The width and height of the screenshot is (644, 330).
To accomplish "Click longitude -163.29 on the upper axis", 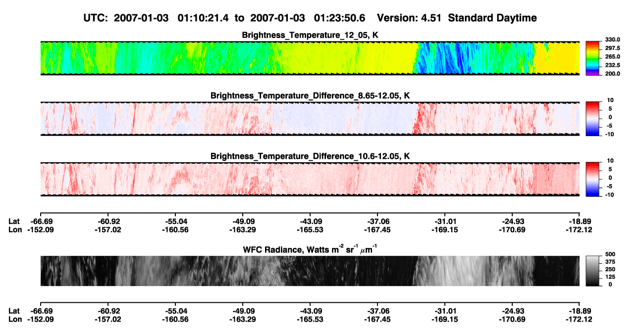I will [242, 230].
